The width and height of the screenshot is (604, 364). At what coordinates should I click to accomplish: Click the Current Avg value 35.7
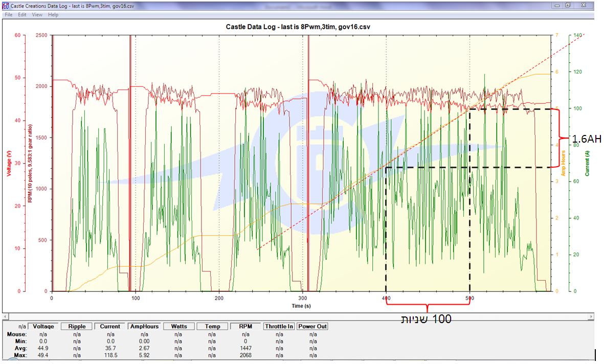tap(110, 348)
